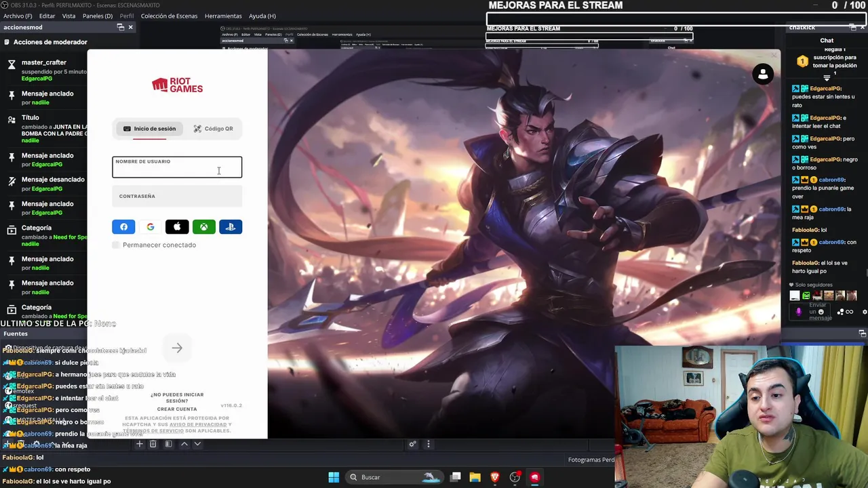
Task: Open chat settings gear icon
Action: (x=865, y=312)
